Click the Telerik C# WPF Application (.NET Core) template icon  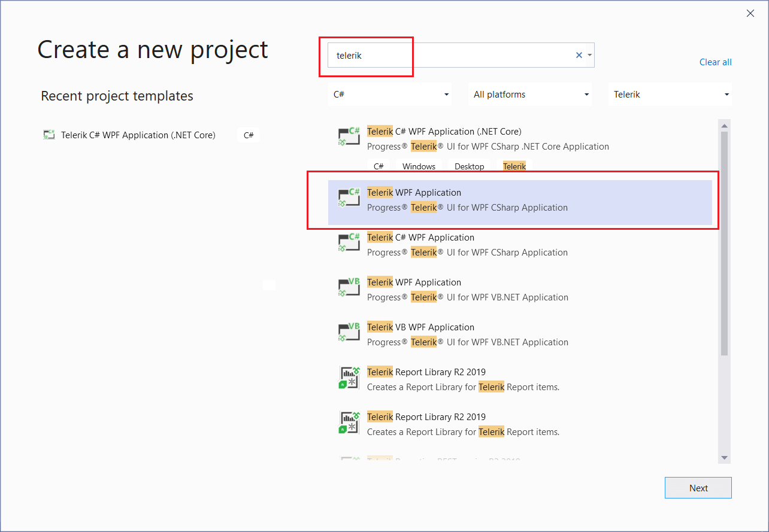click(x=349, y=137)
